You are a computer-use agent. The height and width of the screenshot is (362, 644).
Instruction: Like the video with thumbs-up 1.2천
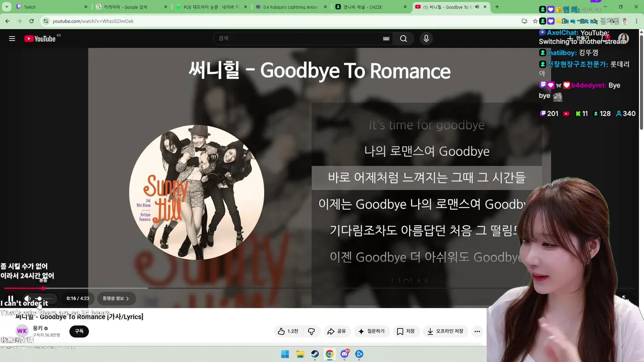[x=288, y=331]
